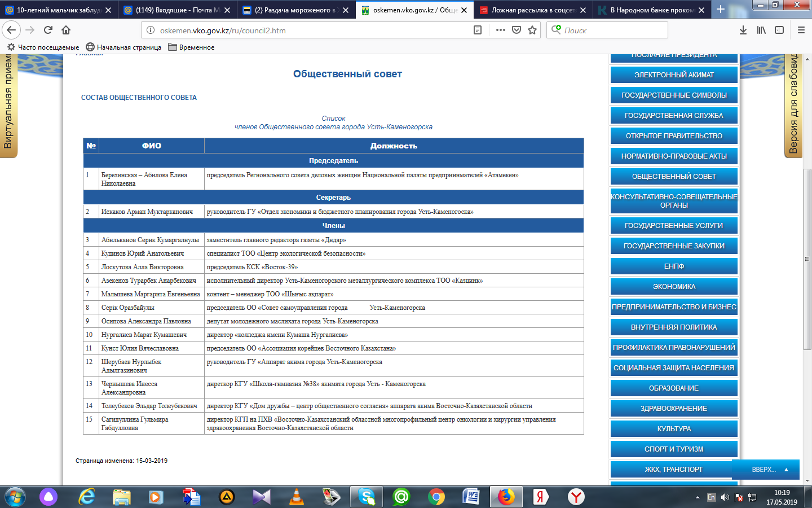Click 'ВВЕРХ...' scroll-to-top button

766,470
